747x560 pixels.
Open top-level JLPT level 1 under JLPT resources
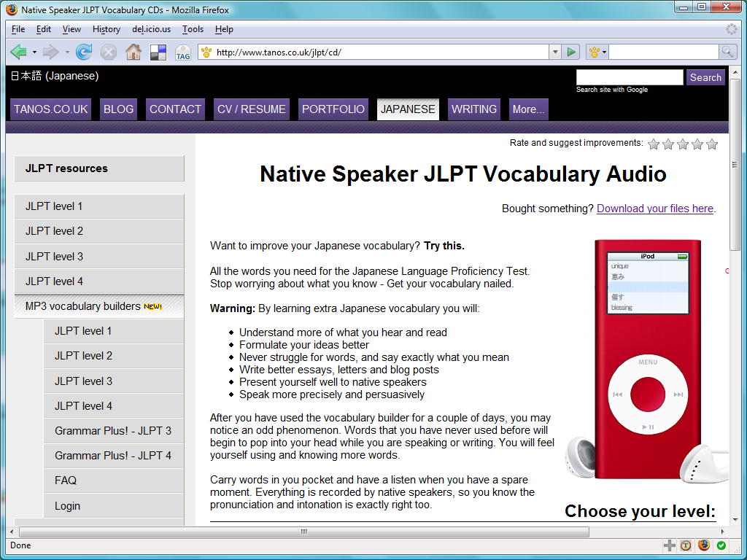pos(99,206)
